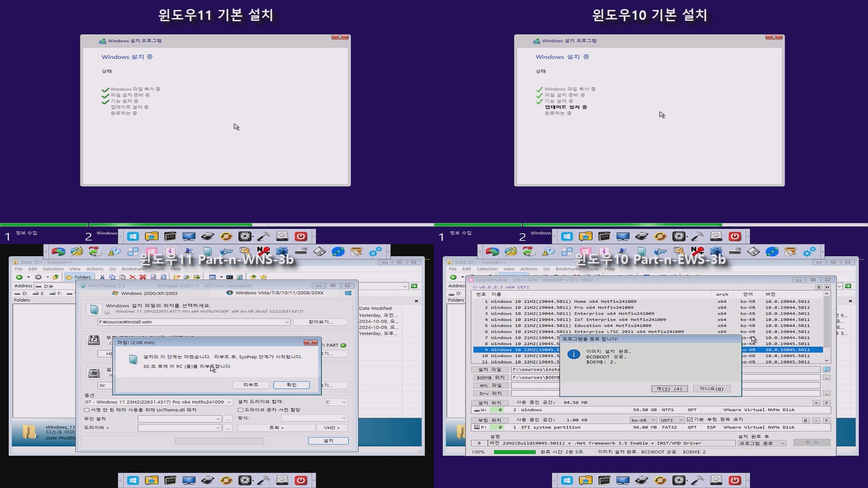Click green Go arrow beside Explorer++ address bar behind WinNTSetup

(414, 286)
